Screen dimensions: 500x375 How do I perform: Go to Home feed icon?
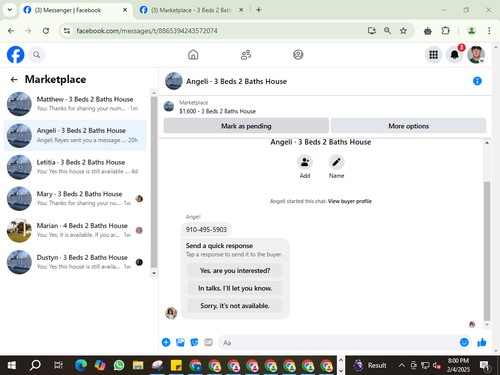193,55
